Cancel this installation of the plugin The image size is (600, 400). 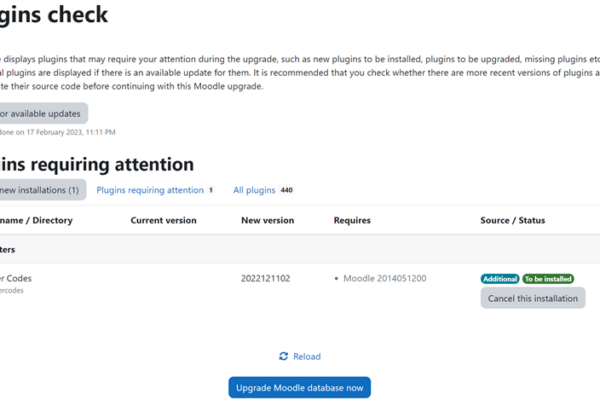(533, 298)
